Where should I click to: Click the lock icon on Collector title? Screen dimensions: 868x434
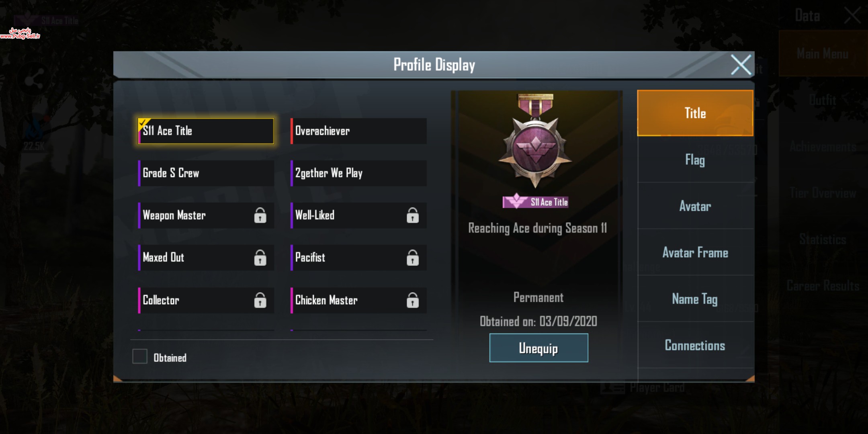point(260,300)
